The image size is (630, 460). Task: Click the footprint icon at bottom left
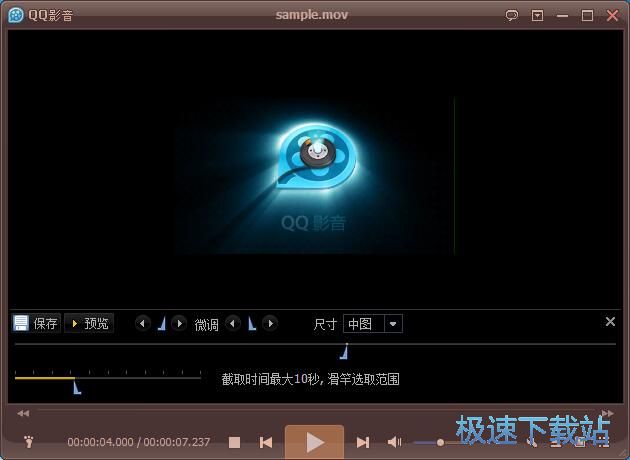point(28,442)
